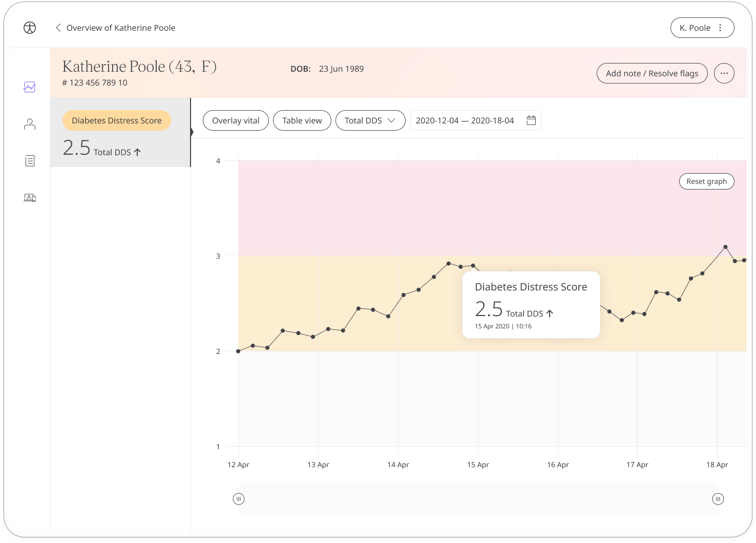Click the 15 Apr axis label
Image resolution: width=756 pixels, height=543 pixels.
tap(478, 465)
